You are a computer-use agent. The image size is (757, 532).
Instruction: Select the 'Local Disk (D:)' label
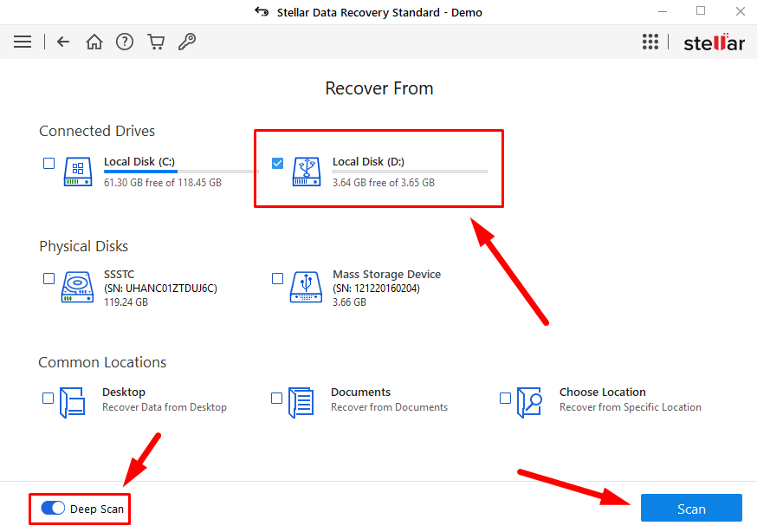tap(368, 161)
